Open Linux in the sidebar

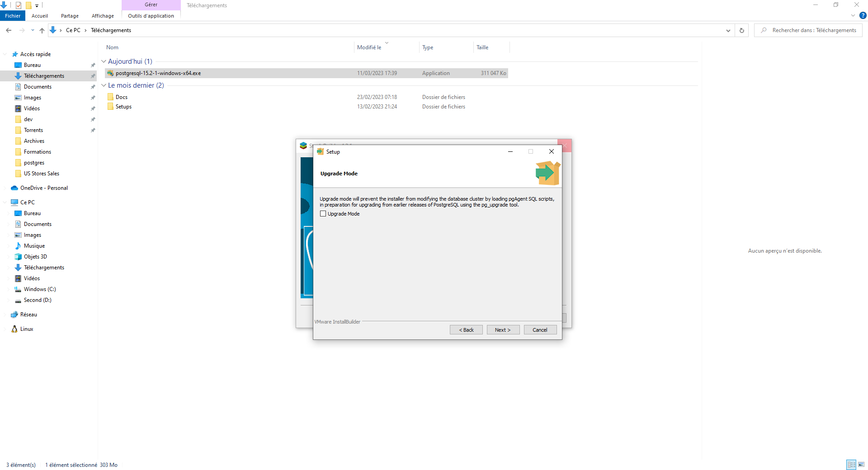tap(27, 329)
